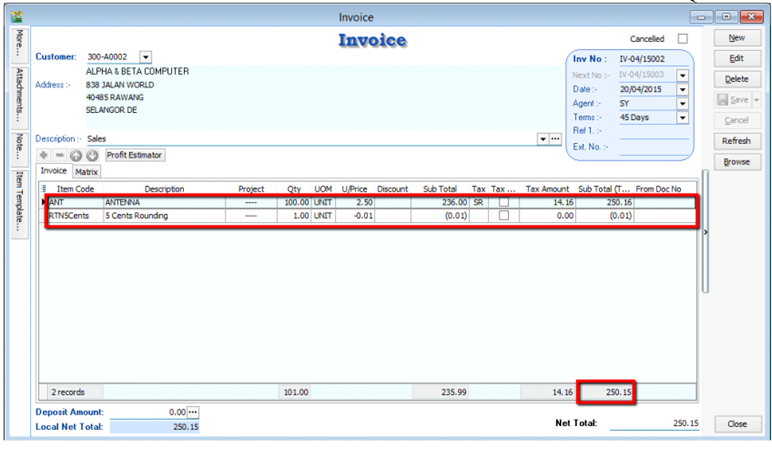Click the side panel expand arrow

(x=706, y=232)
